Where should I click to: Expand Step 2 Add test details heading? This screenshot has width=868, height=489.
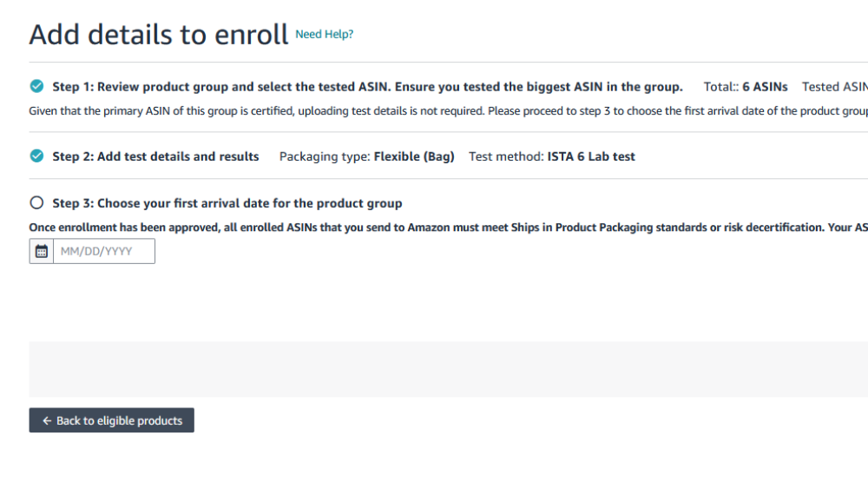(x=155, y=157)
